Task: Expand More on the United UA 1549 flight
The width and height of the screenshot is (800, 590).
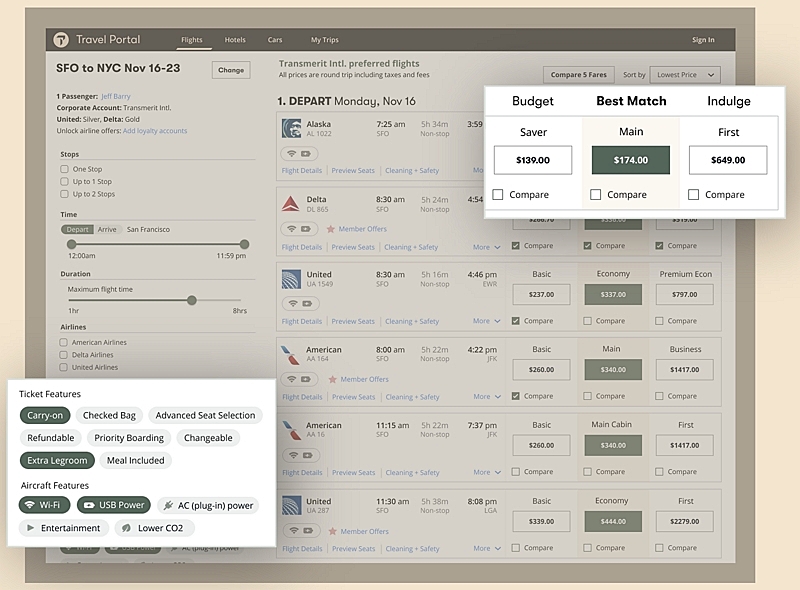Action: click(486, 321)
